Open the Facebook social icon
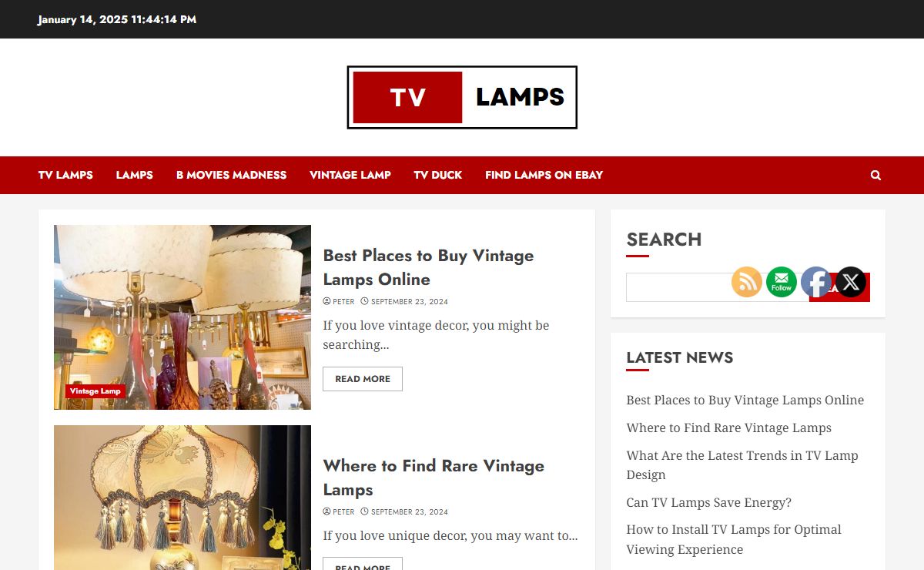This screenshot has height=570, width=924. tap(816, 282)
